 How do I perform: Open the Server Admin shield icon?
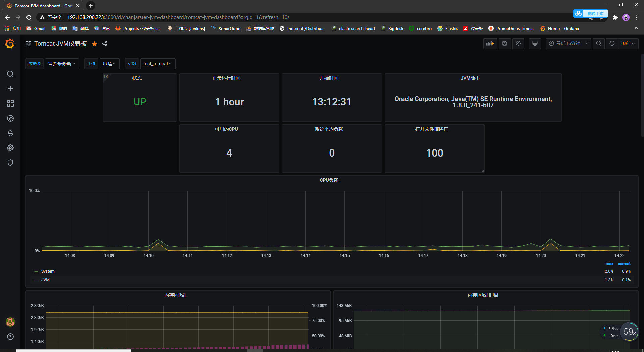click(x=10, y=163)
